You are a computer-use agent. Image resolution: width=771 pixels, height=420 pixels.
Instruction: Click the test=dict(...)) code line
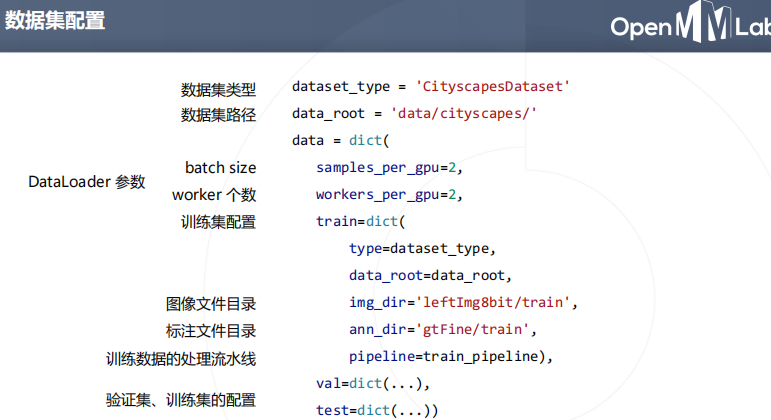(378, 410)
